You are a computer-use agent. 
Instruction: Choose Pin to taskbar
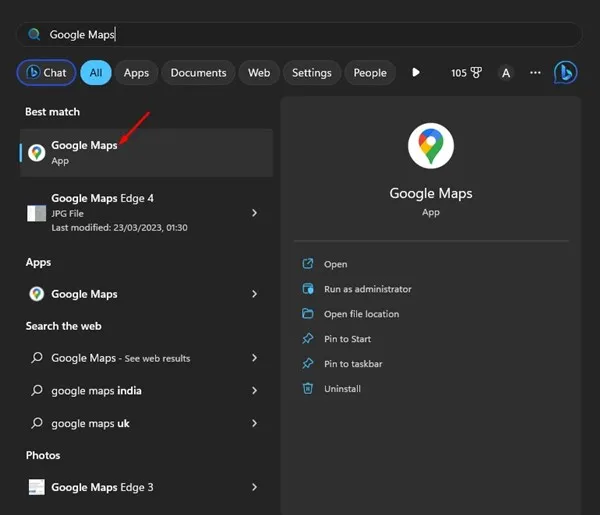[353, 364]
